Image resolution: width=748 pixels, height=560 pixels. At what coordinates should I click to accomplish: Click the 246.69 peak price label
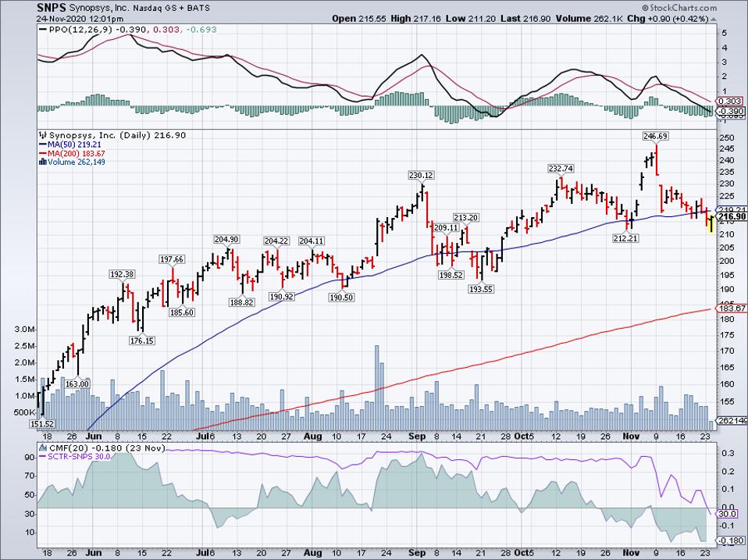click(x=655, y=137)
